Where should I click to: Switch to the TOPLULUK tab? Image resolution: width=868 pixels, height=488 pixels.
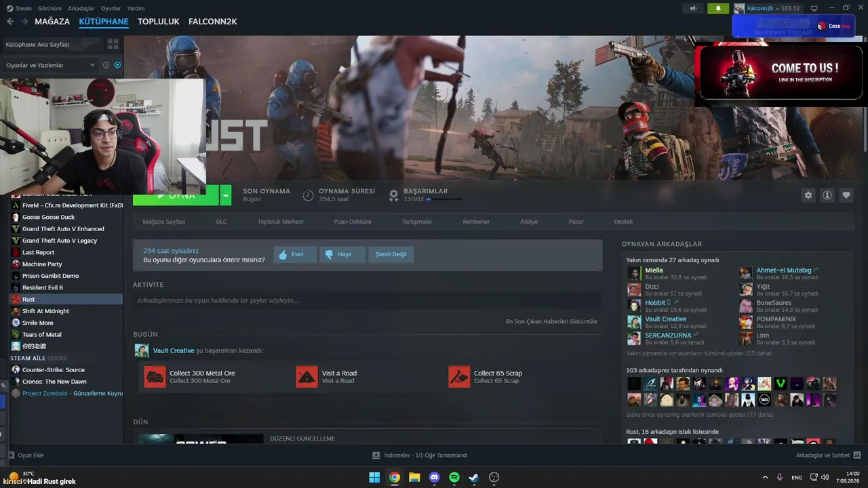pyautogui.click(x=159, y=22)
